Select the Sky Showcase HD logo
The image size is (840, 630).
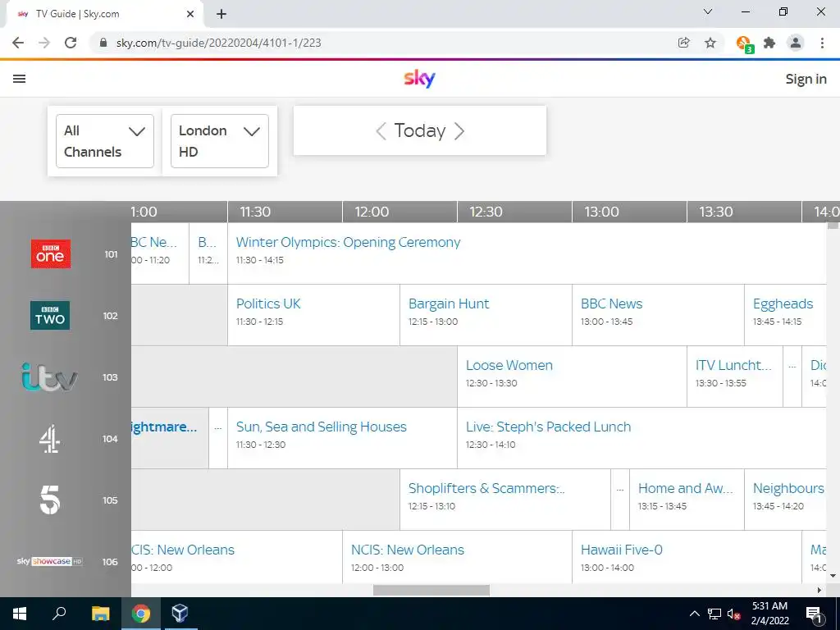(49, 561)
